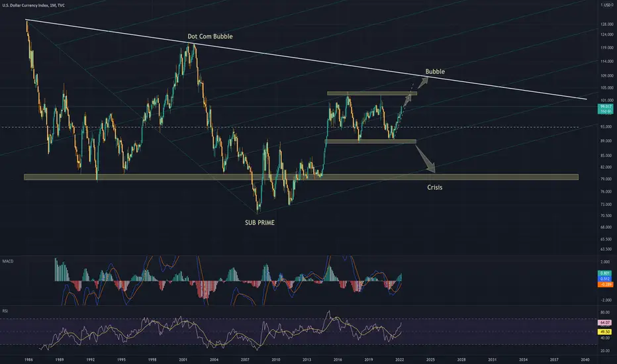Select the long horizontal support zone rectangle near 79.000
This screenshot has width=617, height=364.
click(x=301, y=177)
